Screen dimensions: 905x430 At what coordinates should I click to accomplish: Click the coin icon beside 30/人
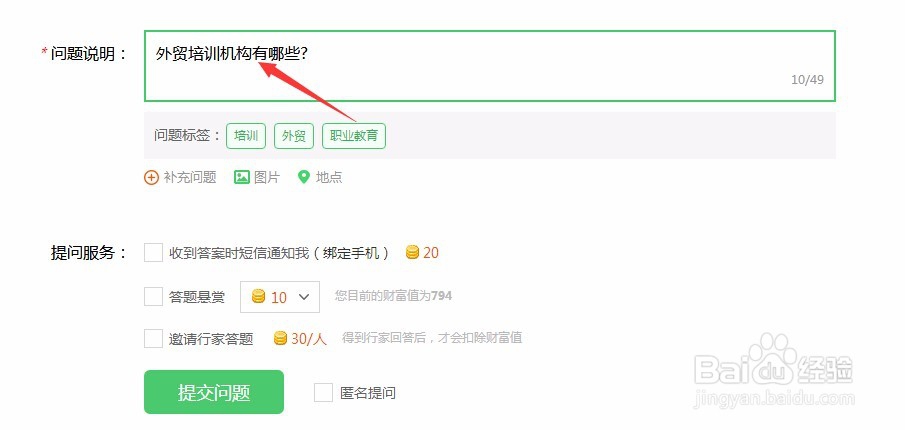280,338
